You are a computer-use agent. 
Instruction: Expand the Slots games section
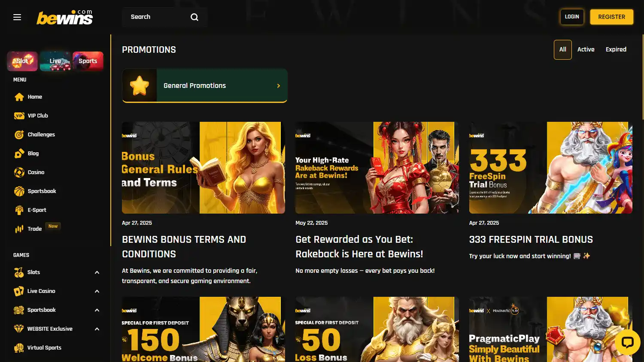[x=97, y=272]
